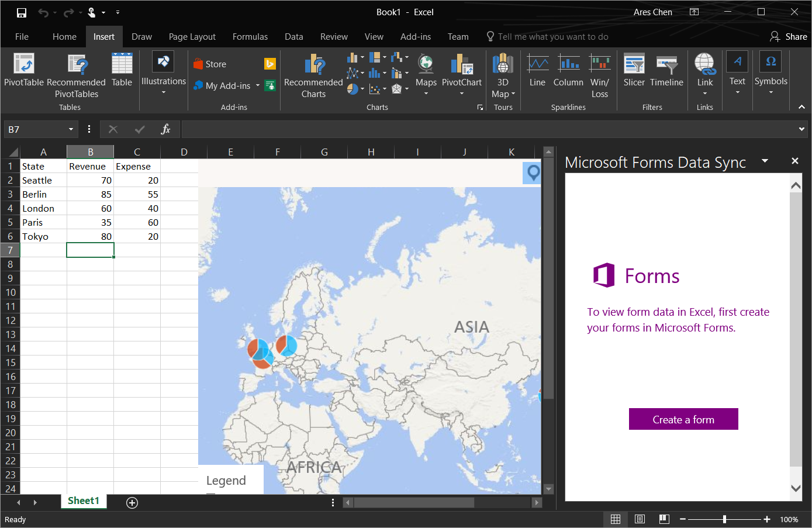Adjust the zoom slider handle
Image resolution: width=812 pixels, height=528 pixels.
(x=724, y=519)
